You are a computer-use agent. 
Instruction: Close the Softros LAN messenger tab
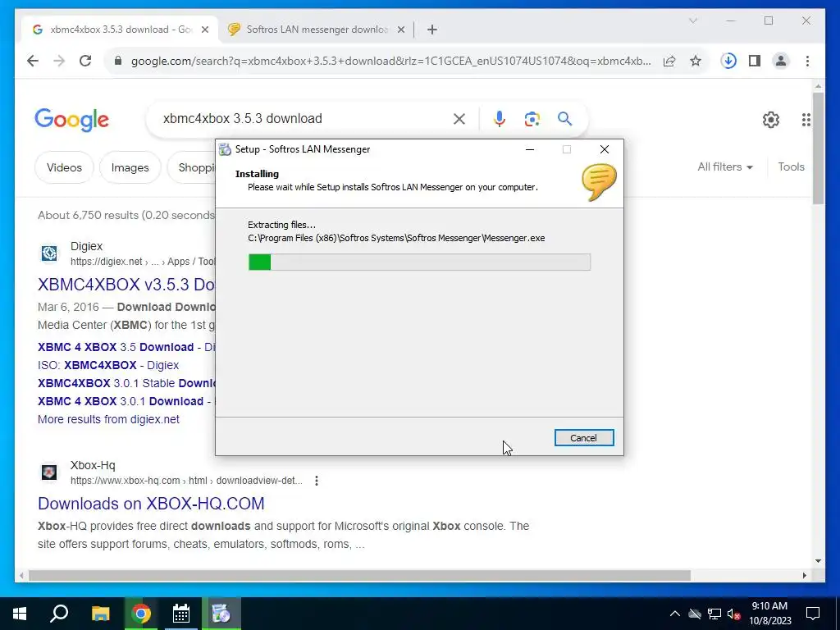pos(400,30)
